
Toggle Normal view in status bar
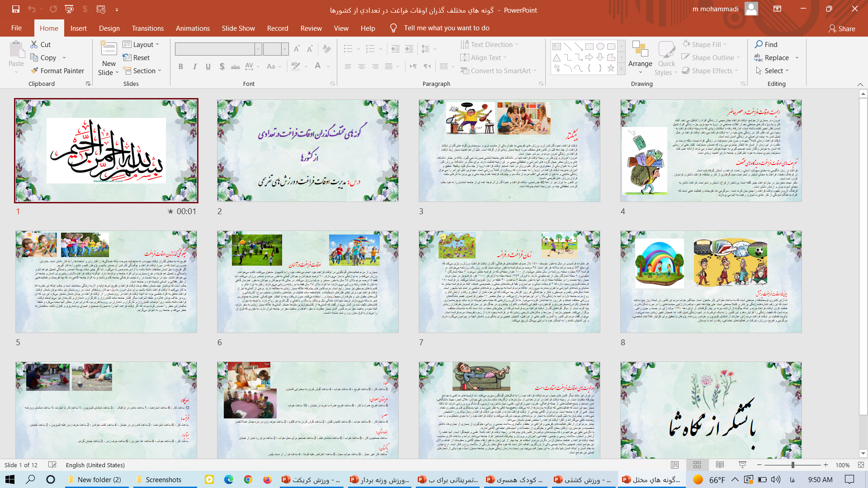click(x=675, y=465)
